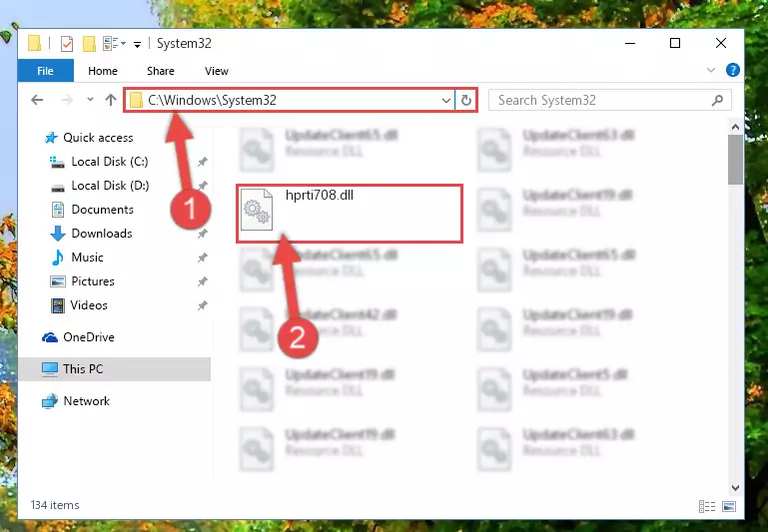
Task: Click the pin icon beside Local Disk (C:)
Action: (x=203, y=162)
